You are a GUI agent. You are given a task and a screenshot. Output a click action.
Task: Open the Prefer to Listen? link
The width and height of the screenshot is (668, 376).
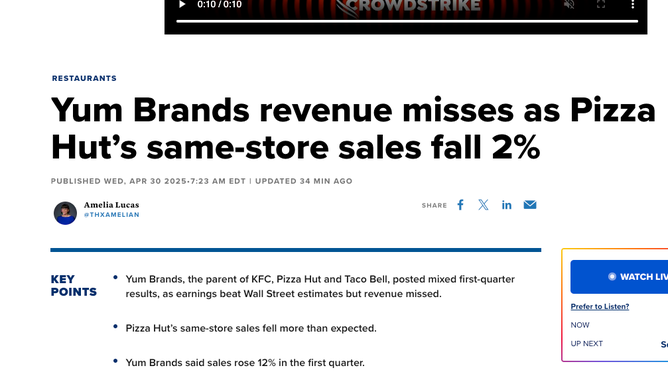pyautogui.click(x=600, y=307)
